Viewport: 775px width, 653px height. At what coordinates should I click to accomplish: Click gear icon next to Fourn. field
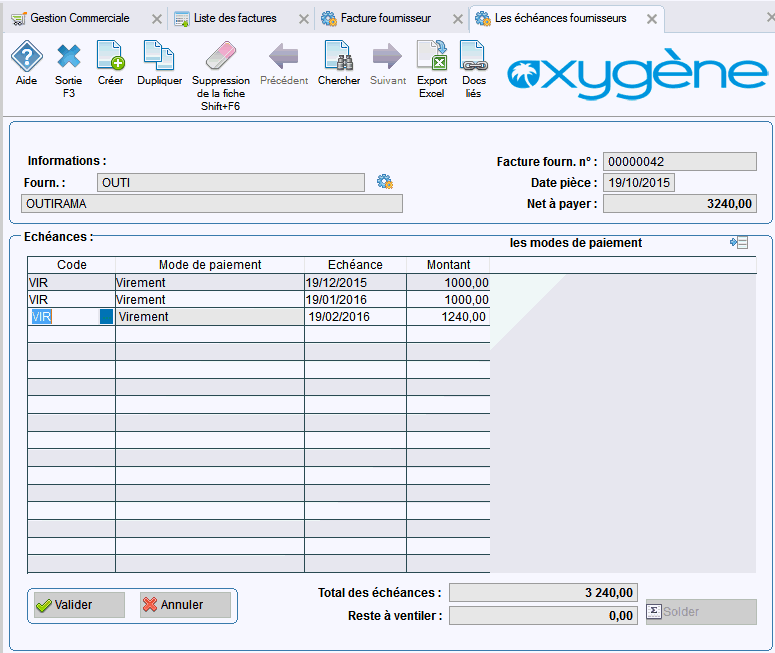pos(385,182)
